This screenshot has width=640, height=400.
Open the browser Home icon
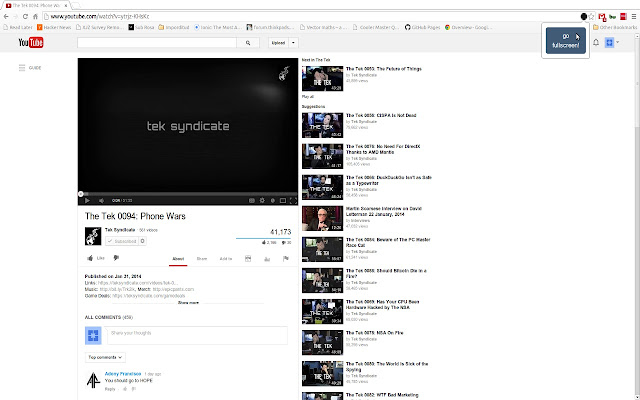click(36, 17)
